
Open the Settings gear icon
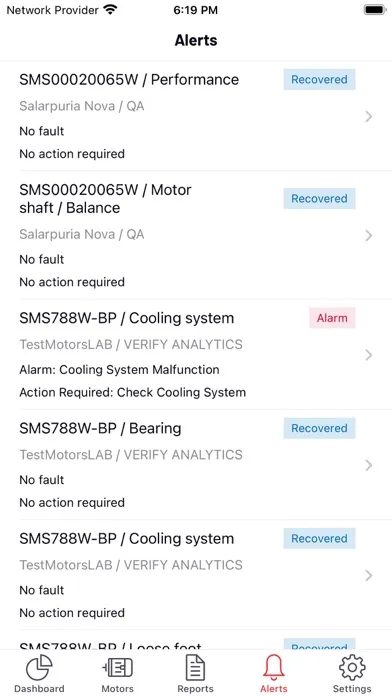tap(352, 667)
